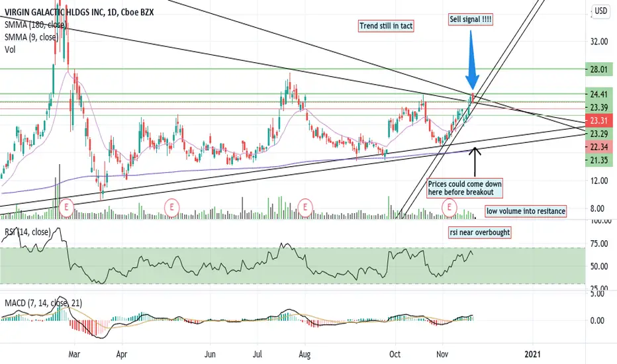Select the RSI (14, close) indicator legend
The height and width of the screenshot is (364, 617).
click(28, 232)
